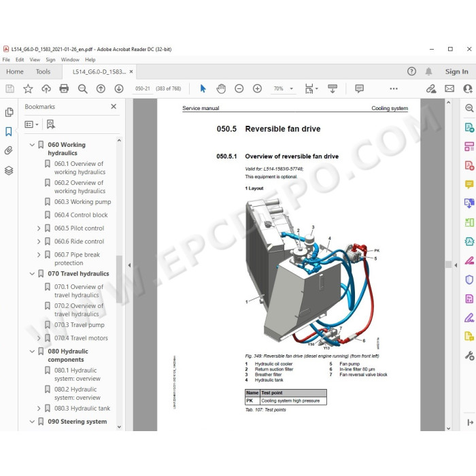Open attachments paperclip panel
This screenshot has width=476, height=476.
coord(9,150)
